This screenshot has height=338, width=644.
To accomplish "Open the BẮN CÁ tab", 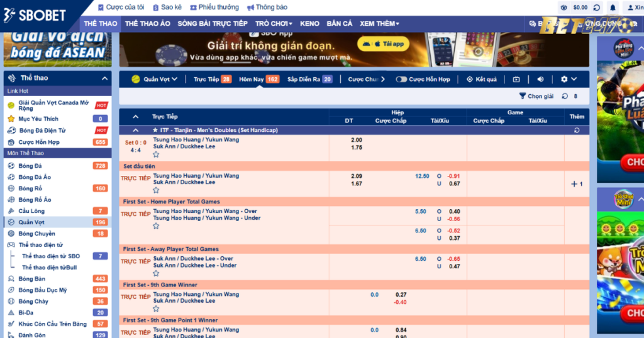I will click(x=340, y=23).
